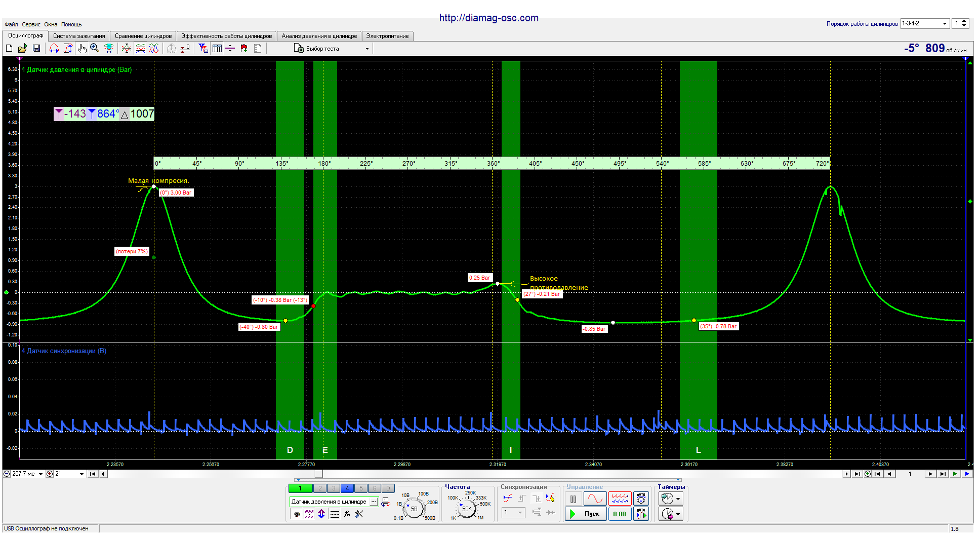Select channel 2 button
980x535 pixels.
click(320, 488)
